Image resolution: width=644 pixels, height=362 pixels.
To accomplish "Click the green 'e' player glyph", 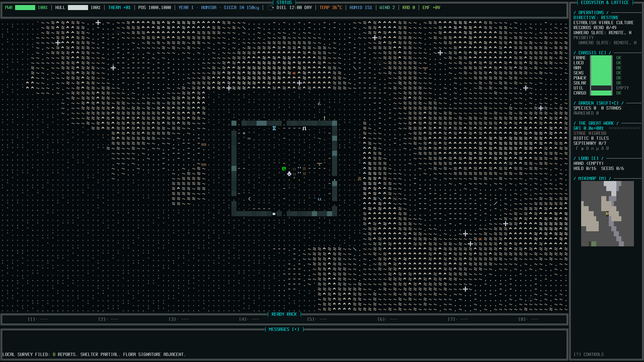I will (284, 169).
